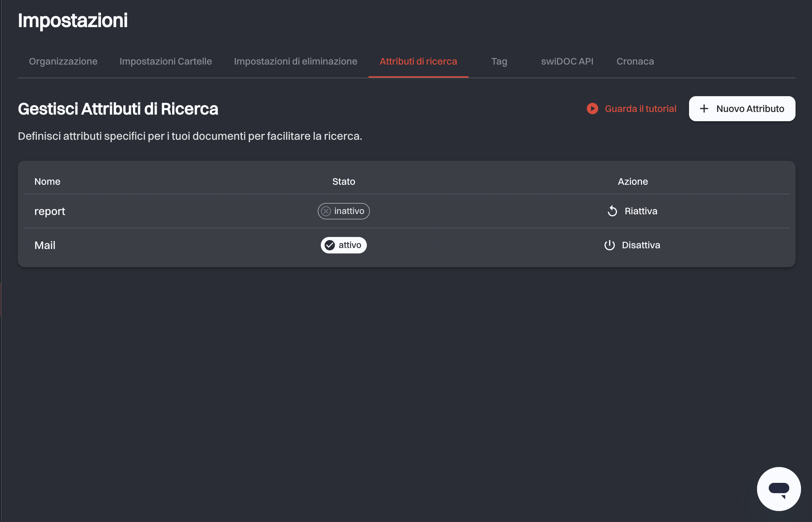Click the Nome column header
The height and width of the screenshot is (522, 812).
pos(47,181)
